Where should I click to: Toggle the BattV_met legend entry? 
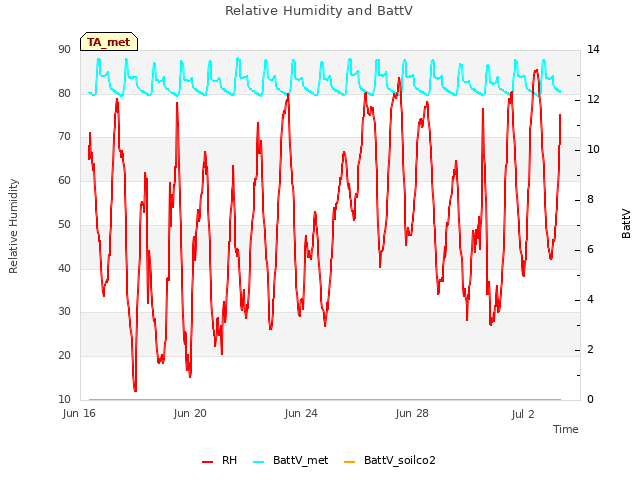[291, 460]
